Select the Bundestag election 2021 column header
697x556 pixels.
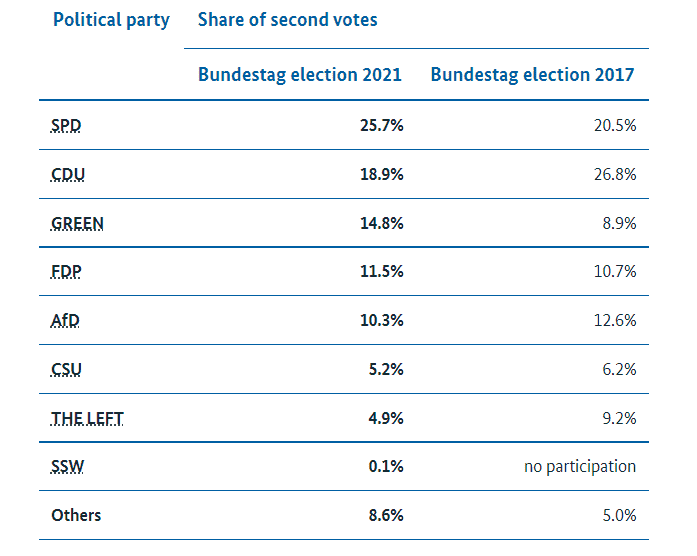(300, 75)
